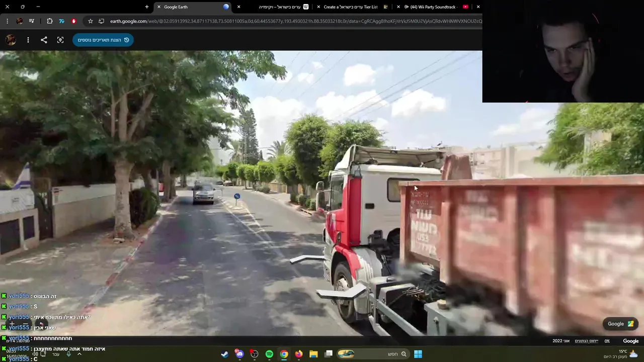Open Google Chrome from the taskbar
This screenshot has height=362, width=644.
click(284, 354)
